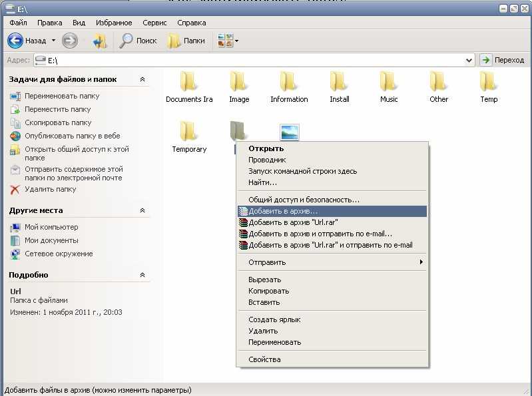The height and width of the screenshot is (396, 532).
Task: Go up one folder level icon
Action: [x=99, y=41]
